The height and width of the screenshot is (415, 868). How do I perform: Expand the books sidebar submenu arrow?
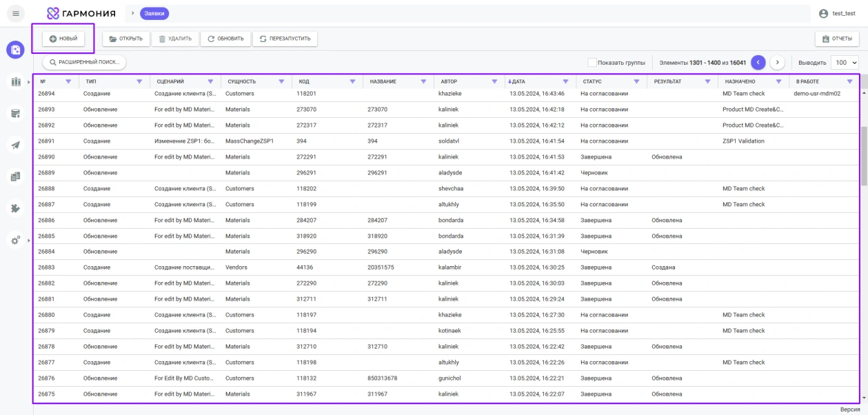tap(28, 82)
